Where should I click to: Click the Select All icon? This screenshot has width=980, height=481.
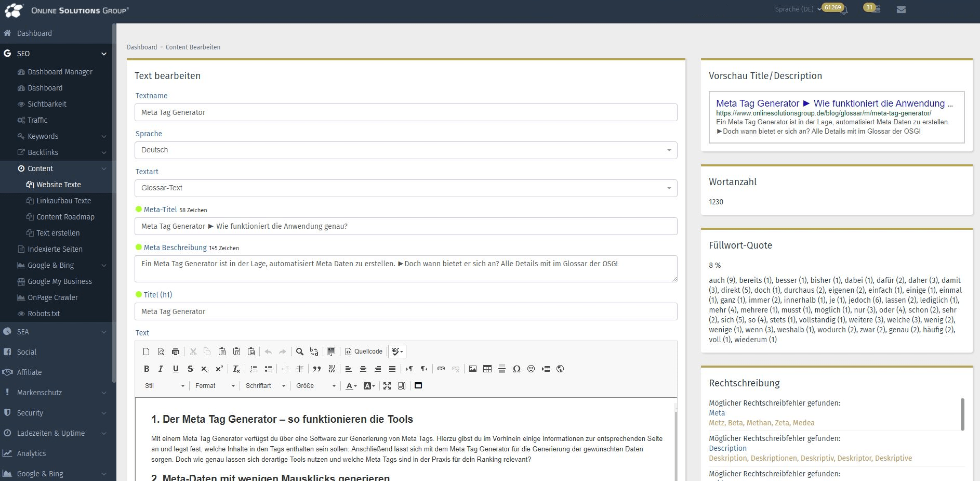(x=332, y=352)
